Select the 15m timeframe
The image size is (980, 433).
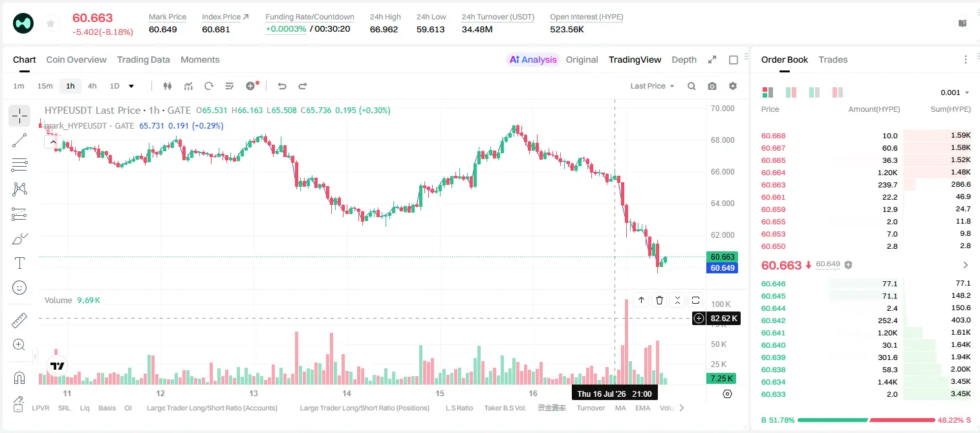45,86
